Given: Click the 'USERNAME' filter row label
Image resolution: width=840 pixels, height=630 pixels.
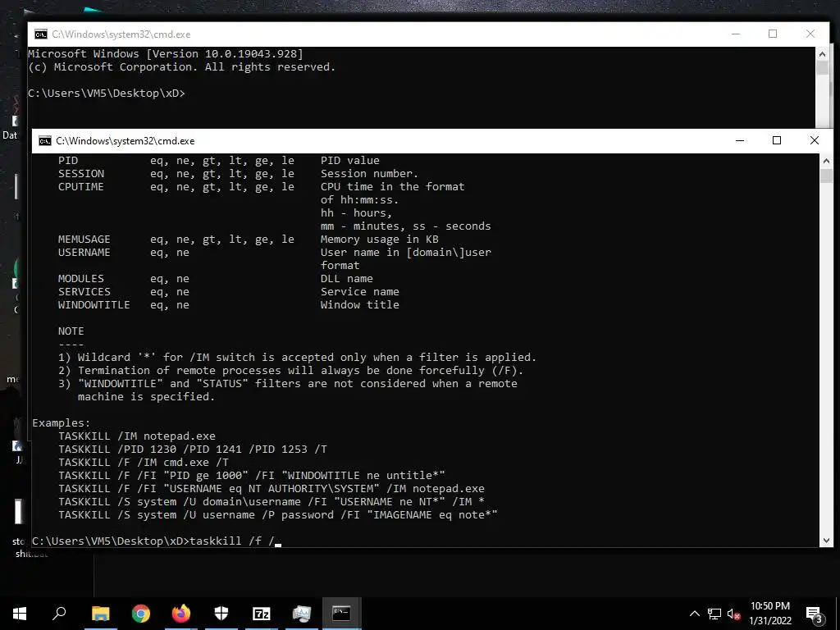Looking at the screenshot, I should [x=84, y=253].
